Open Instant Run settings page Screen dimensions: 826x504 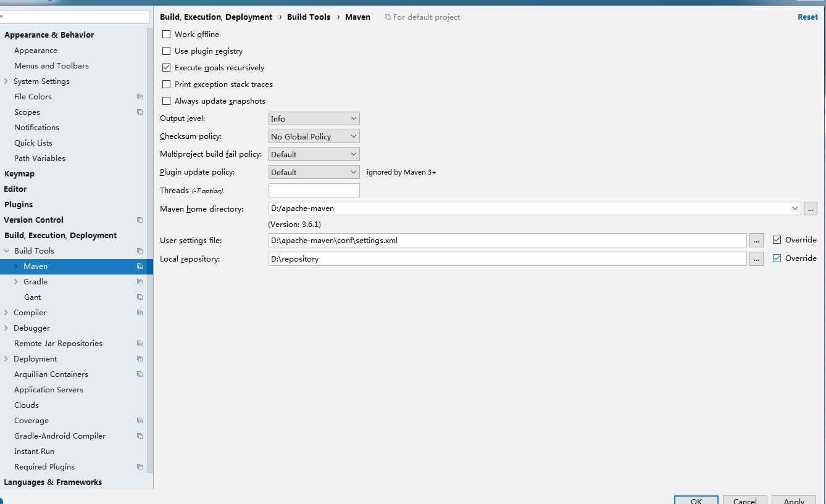34,452
